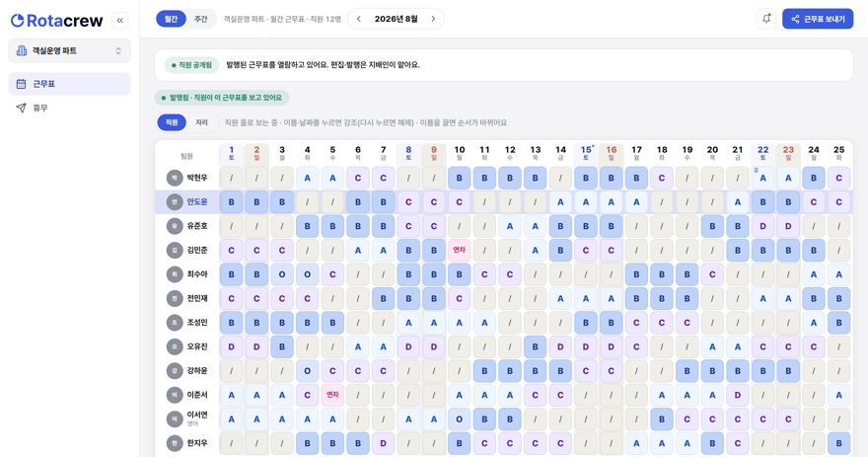Image resolution: width=868 pixels, height=457 pixels.
Task: Click avatar icon of 유준호
Action: [x=175, y=226]
